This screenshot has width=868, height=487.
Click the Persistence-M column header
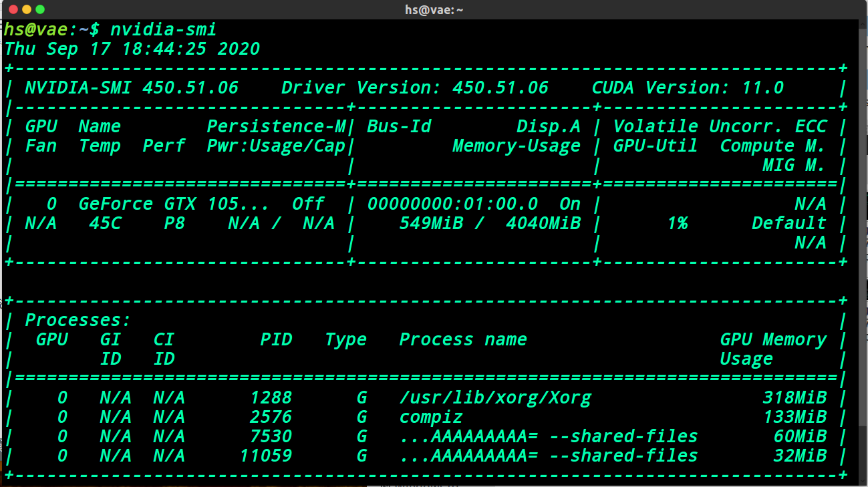[x=276, y=126]
